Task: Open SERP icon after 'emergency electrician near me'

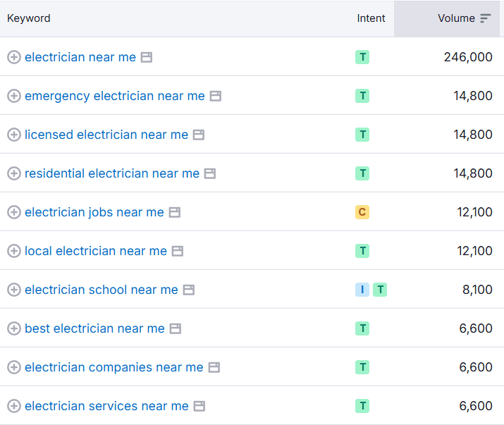Action: (216, 96)
